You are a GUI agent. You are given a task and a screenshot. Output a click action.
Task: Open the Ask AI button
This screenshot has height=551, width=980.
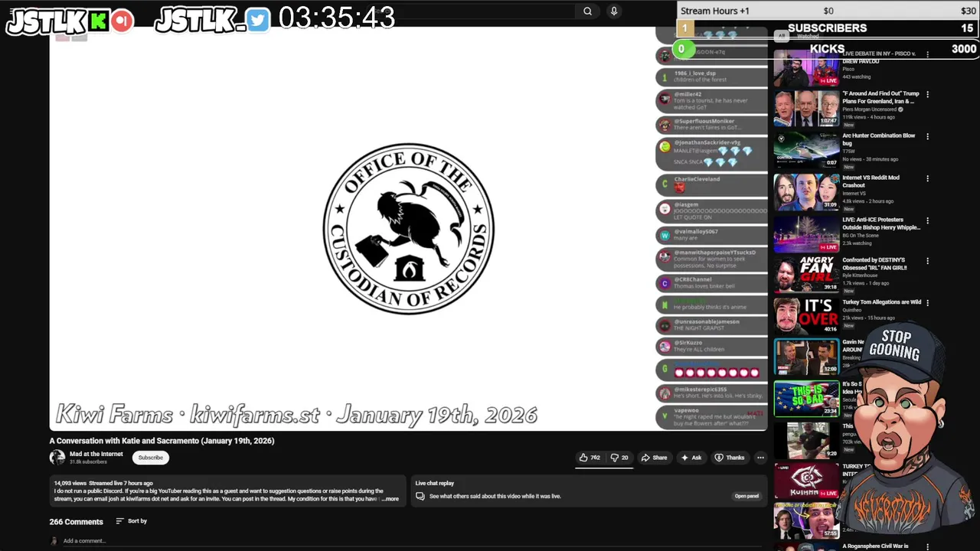(691, 458)
